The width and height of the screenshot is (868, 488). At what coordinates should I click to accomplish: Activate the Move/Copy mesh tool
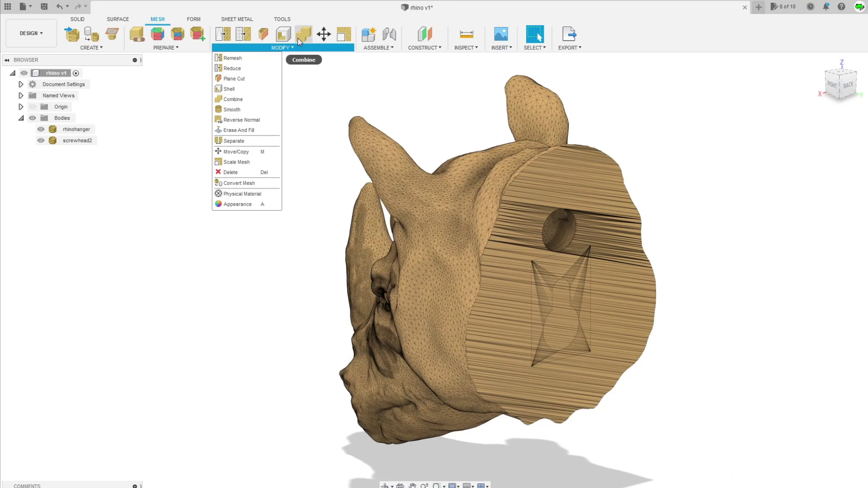[x=236, y=151]
